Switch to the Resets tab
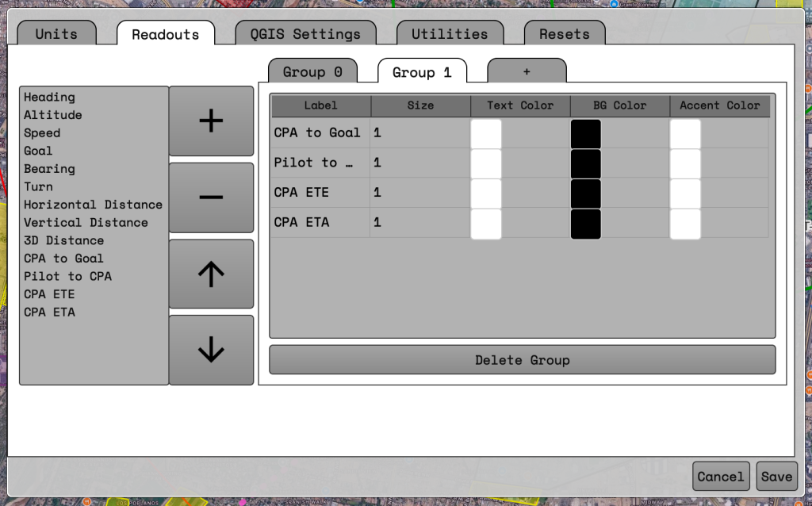The image size is (812, 506). tap(565, 34)
